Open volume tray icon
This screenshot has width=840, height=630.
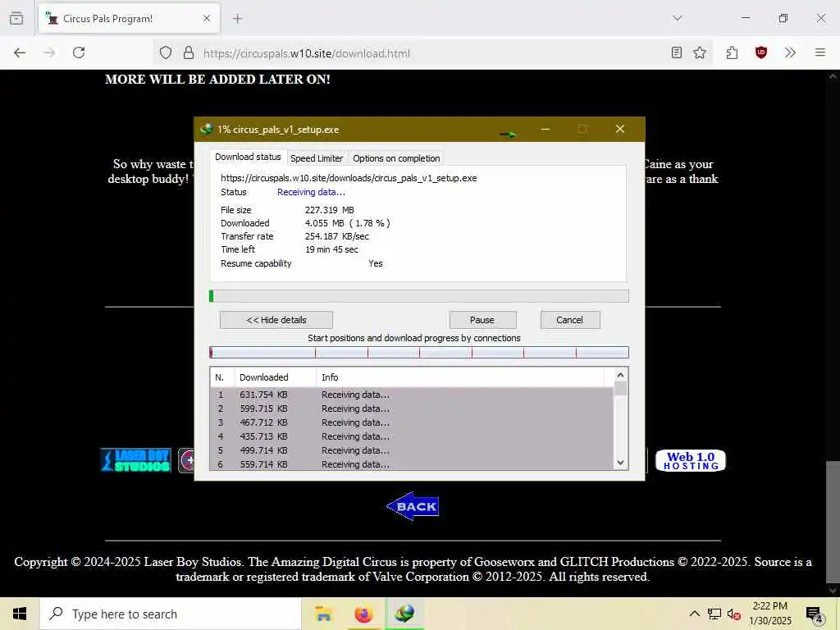734,614
